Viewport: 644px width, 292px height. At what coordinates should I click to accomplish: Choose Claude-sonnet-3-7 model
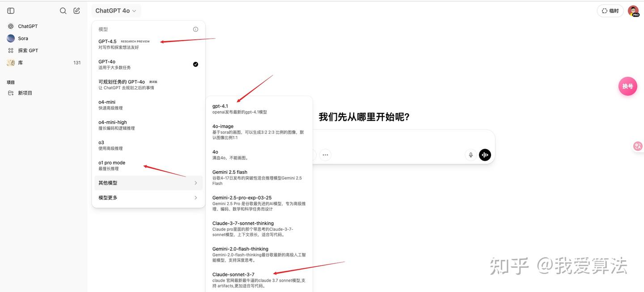click(x=259, y=279)
